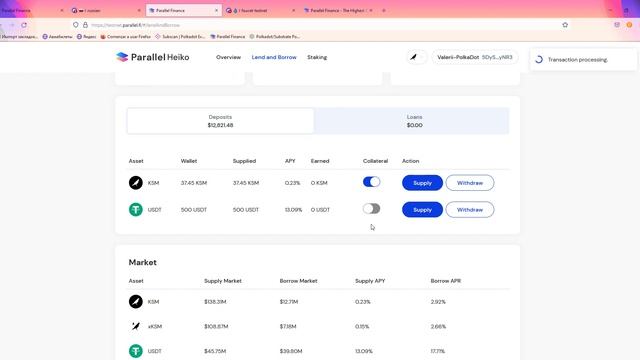This screenshot has width=640, height=360.
Task: Bookmark this page with the star icon
Action: [565, 25]
